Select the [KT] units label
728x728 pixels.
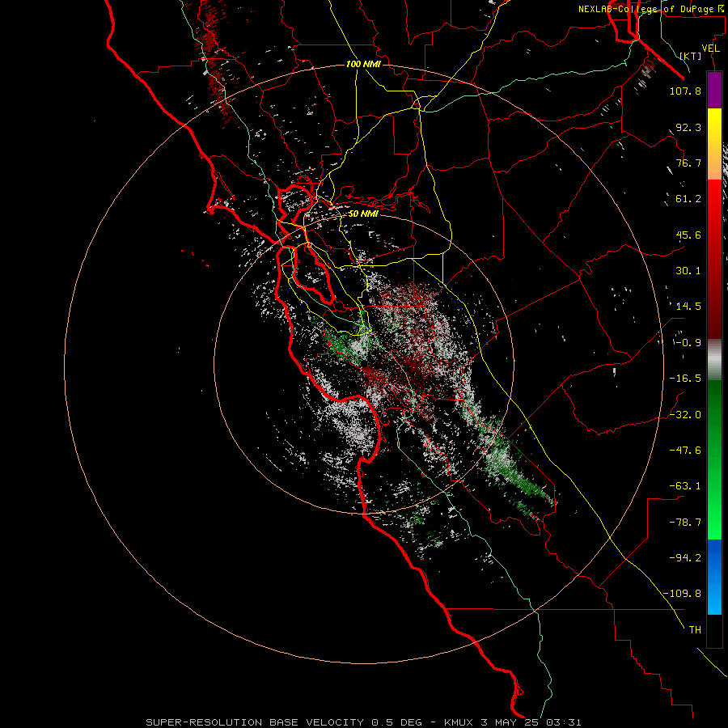coord(691,56)
